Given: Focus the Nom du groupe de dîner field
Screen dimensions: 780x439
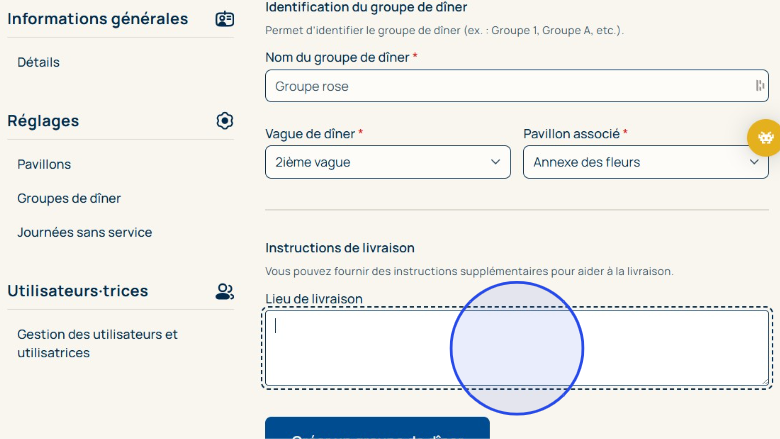Looking at the screenshot, I should (510, 86).
